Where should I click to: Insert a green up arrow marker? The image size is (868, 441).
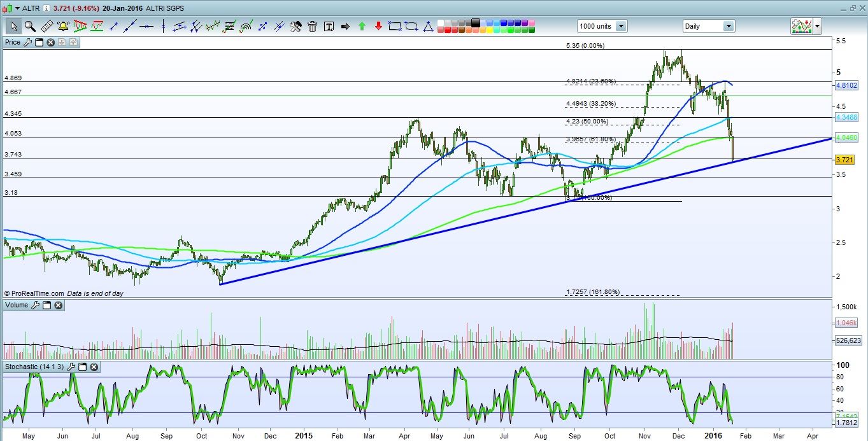[x=362, y=26]
